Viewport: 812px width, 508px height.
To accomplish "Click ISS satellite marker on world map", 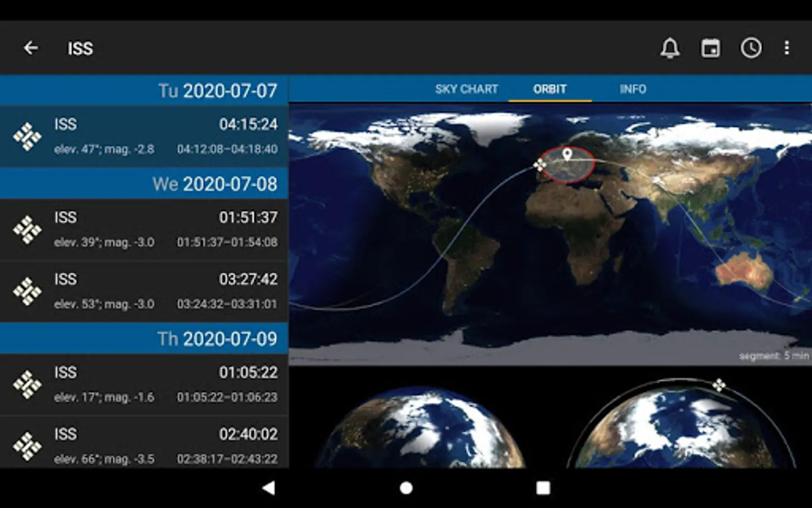I will pos(540,165).
